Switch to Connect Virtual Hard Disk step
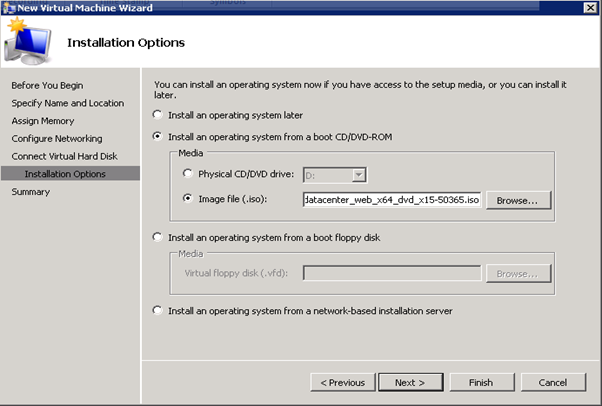602x406 pixels. tap(64, 156)
